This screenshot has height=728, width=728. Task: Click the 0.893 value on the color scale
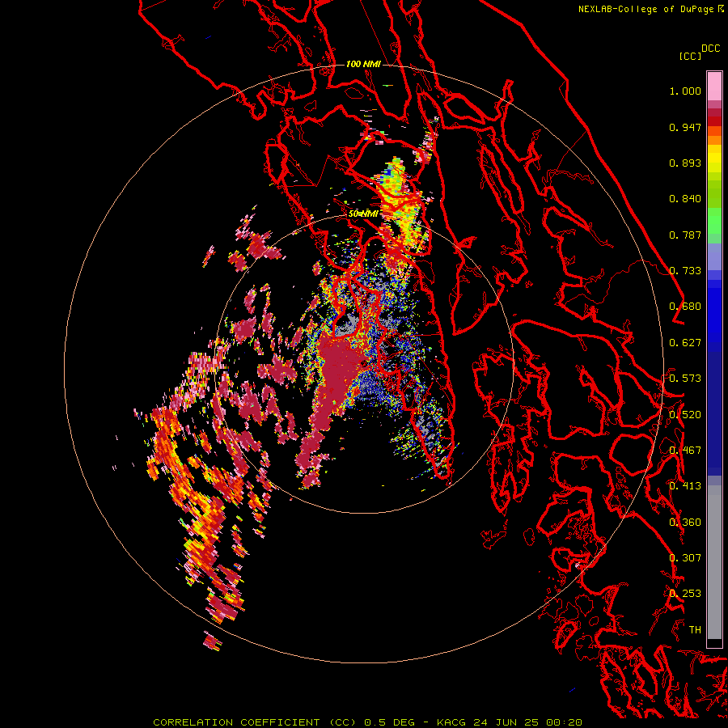click(x=685, y=163)
